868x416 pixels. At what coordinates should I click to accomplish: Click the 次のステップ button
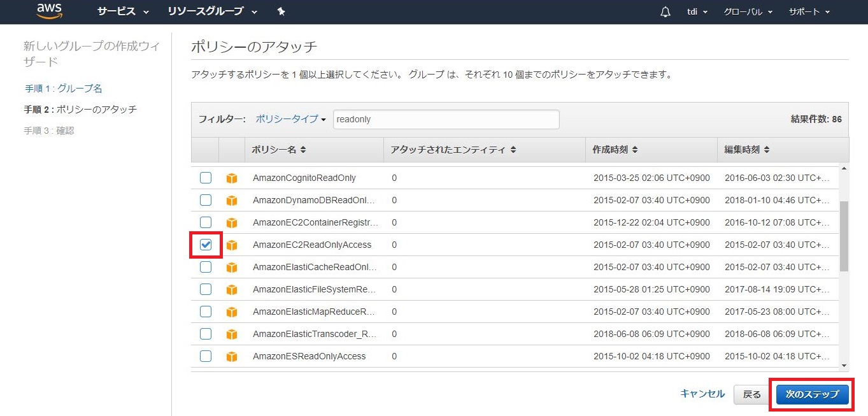(812, 394)
